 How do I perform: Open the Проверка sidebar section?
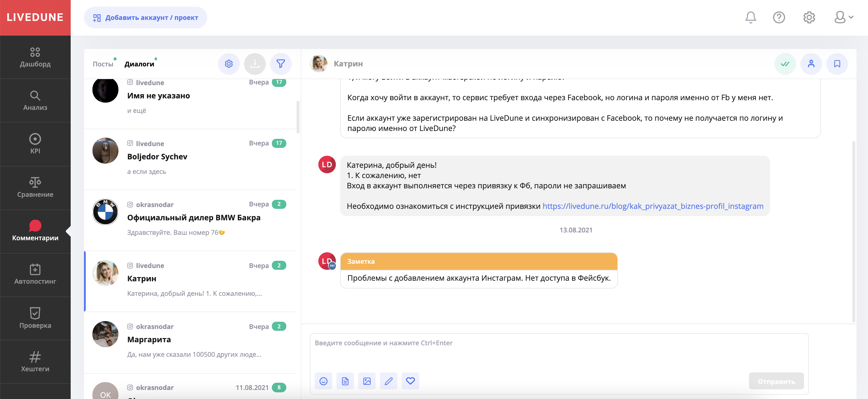click(35, 318)
